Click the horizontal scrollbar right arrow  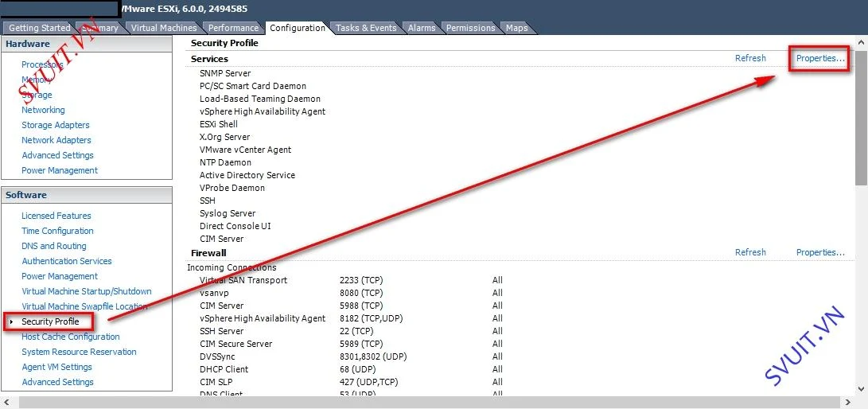coord(849,403)
